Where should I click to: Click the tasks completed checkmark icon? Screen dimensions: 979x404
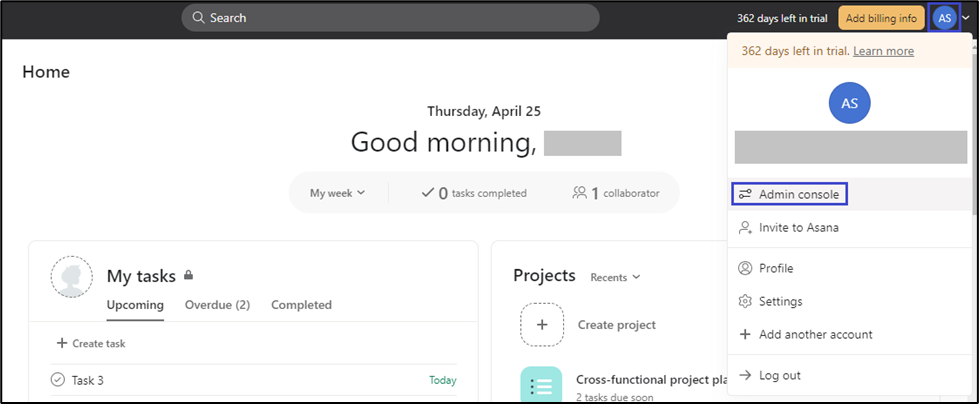point(427,193)
